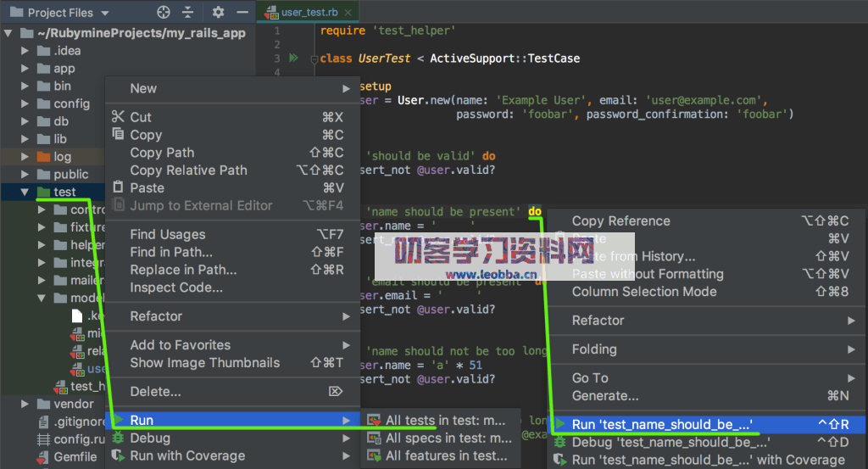Expand the config folder arrow
Screen dimensions: 868x469
pyautogui.click(x=25, y=103)
